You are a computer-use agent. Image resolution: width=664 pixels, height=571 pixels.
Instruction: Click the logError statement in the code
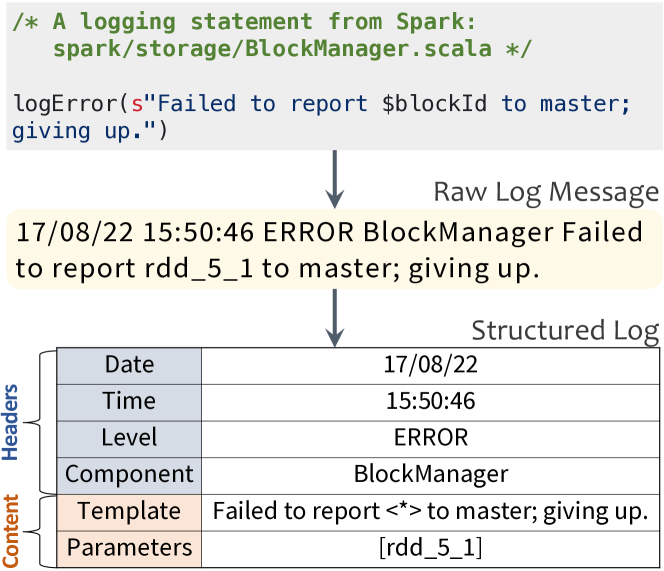click(x=320, y=116)
